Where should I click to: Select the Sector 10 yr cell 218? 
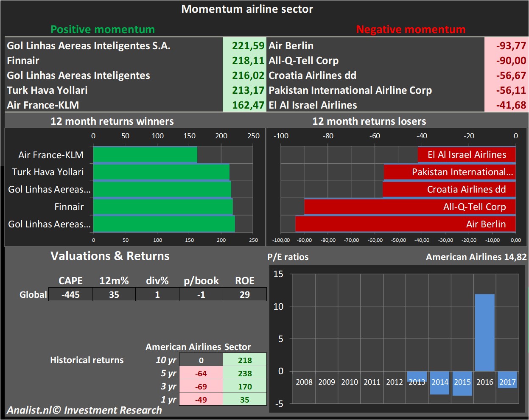245,360
